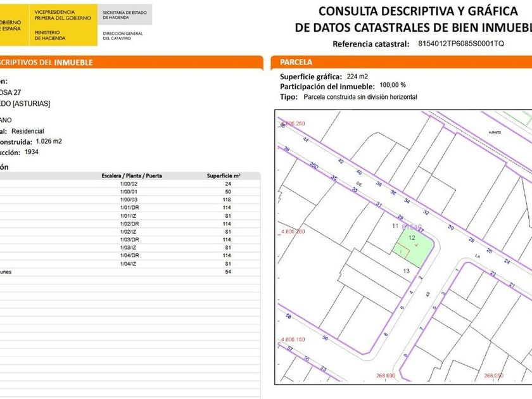Click parcel number 13 on the map
Viewport: 532px width, 399px height.
(x=406, y=271)
